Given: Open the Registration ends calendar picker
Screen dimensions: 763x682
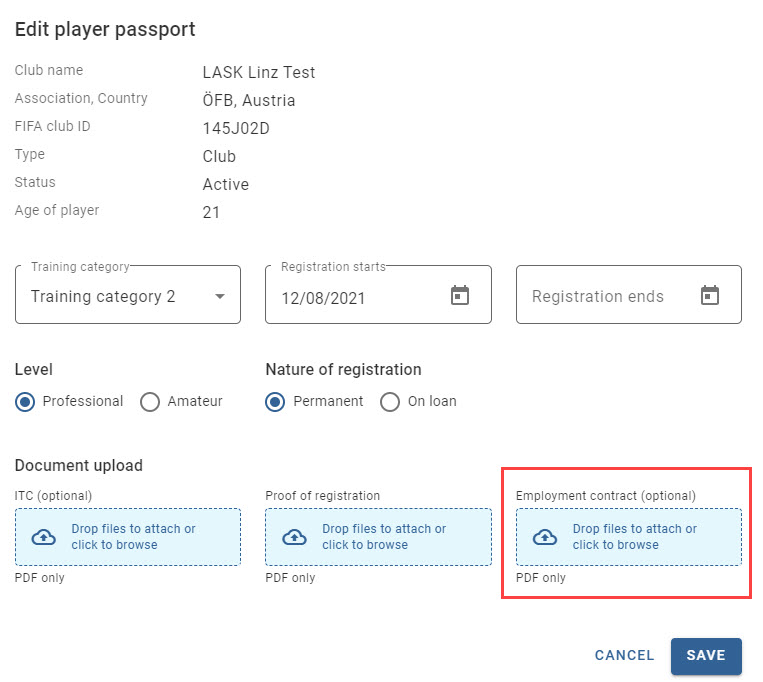Looking at the screenshot, I should point(709,295).
